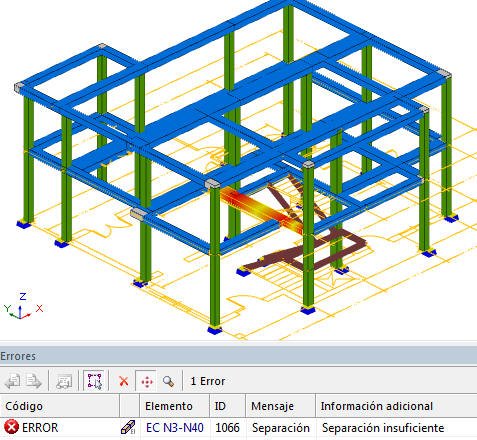
Task: Click the Mensaje column header
Action: pyautogui.click(x=272, y=406)
